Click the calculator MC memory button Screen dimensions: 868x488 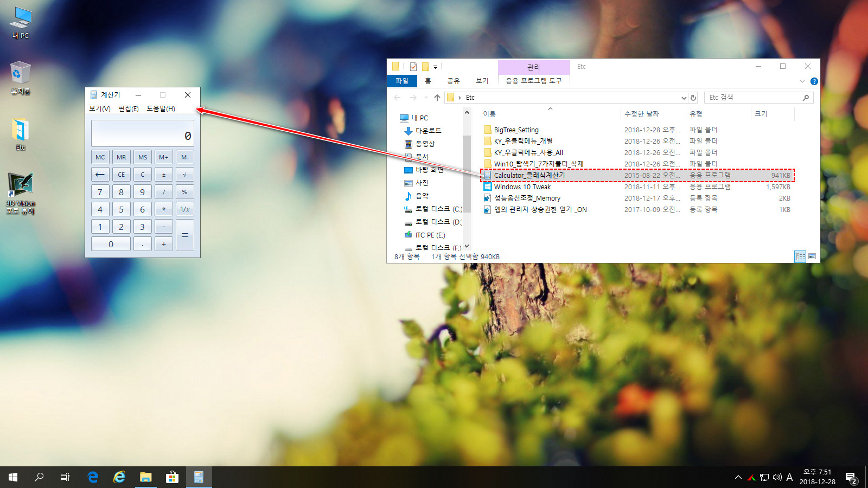click(x=100, y=157)
